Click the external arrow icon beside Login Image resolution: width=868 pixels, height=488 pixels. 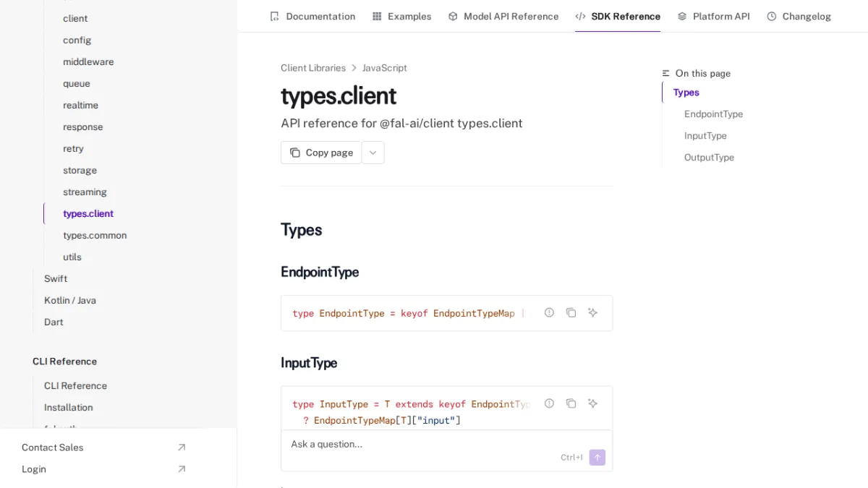coord(182,469)
